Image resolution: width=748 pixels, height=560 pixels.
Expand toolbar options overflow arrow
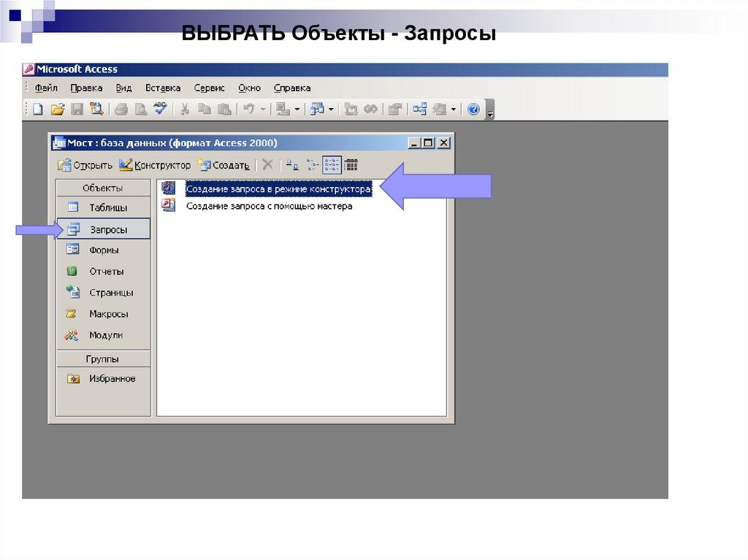pos(490,111)
